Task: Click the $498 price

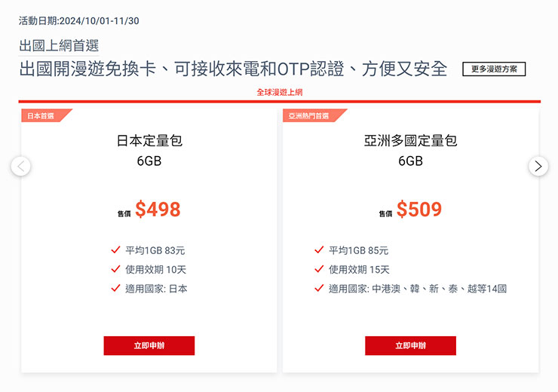Action: (x=158, y=210)
